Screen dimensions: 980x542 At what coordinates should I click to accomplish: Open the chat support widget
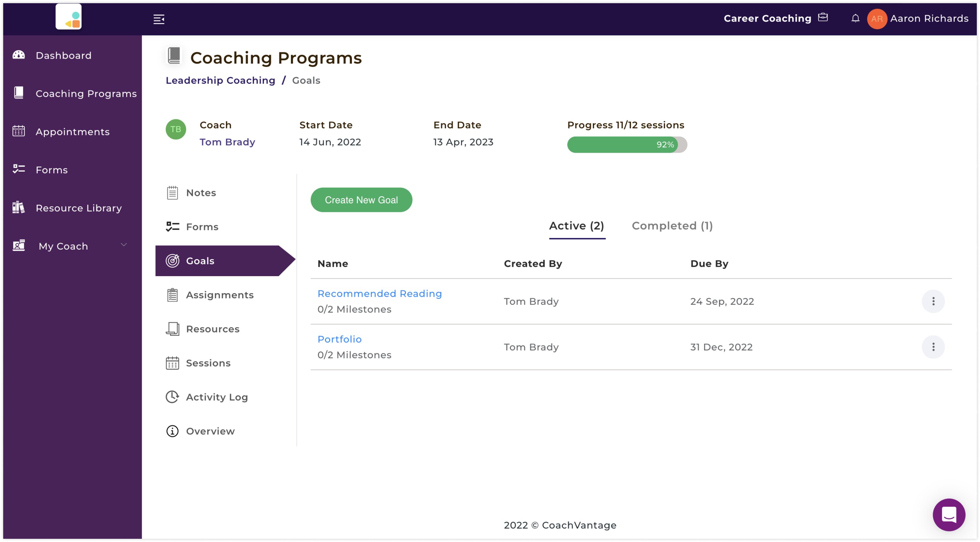click(949, 515)
